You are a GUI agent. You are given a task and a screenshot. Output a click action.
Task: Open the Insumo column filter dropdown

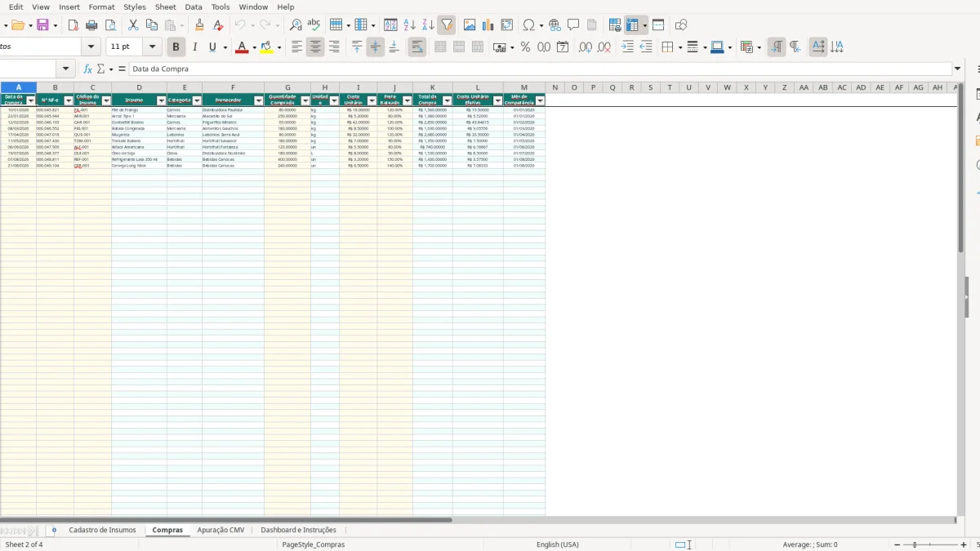[162, 101]
